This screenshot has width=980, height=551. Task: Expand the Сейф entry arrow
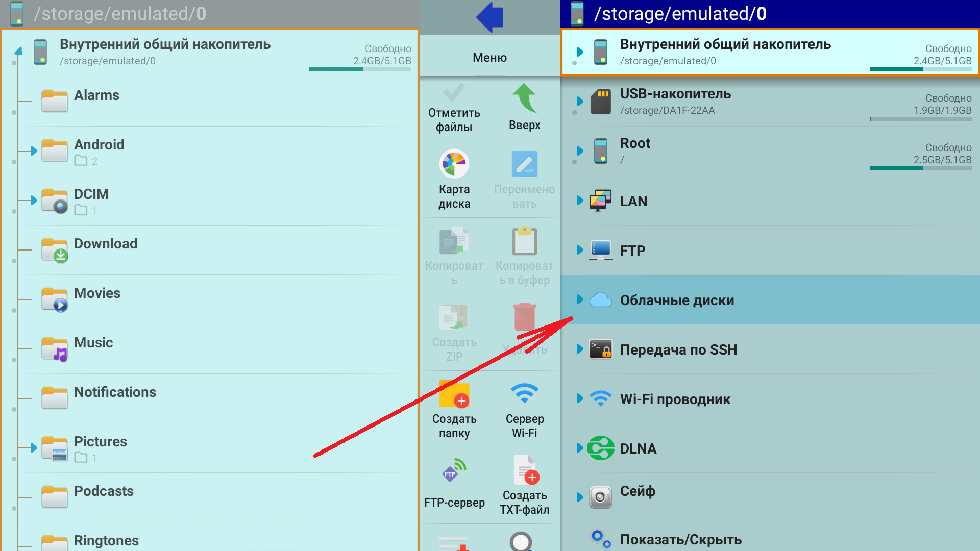[580, 497]
